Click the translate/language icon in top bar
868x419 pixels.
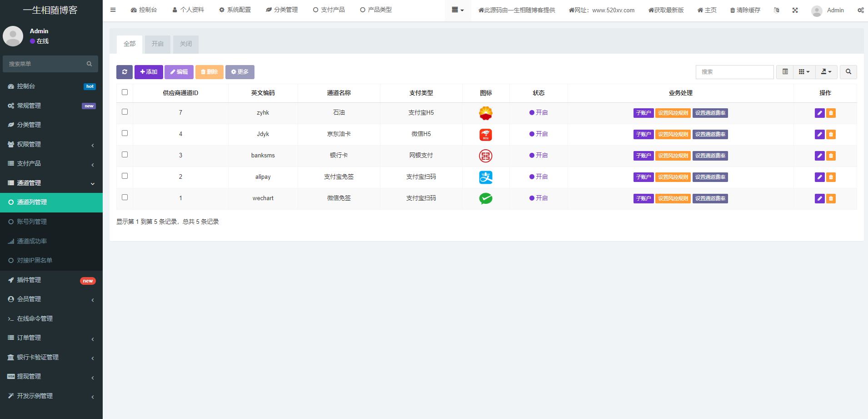[776, 10]
